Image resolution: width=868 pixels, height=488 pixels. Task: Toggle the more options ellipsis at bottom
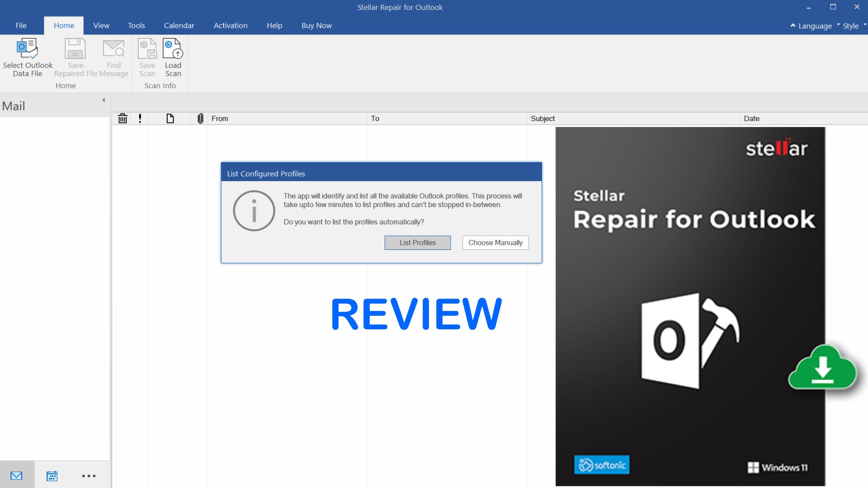click(x=88, y=475)
